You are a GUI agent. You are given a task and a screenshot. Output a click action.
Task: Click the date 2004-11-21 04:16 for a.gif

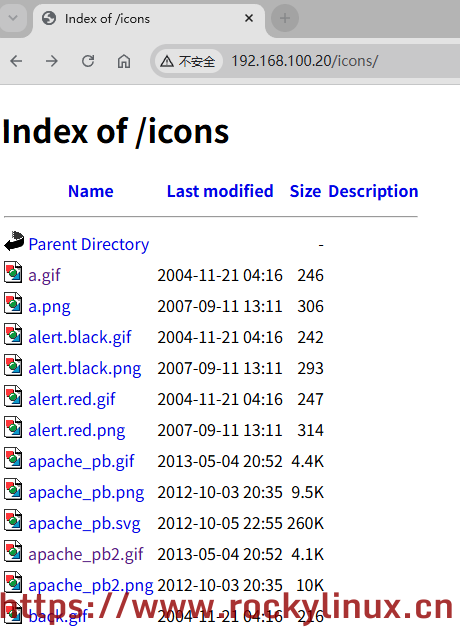coord(220,276)
